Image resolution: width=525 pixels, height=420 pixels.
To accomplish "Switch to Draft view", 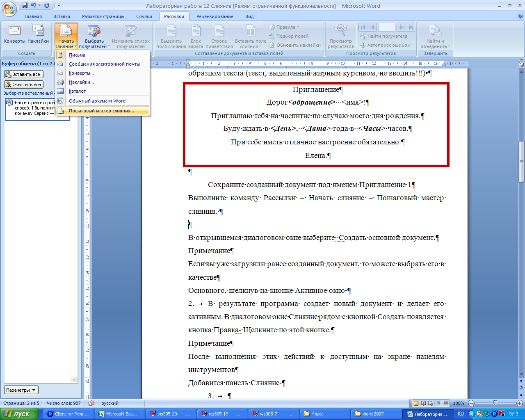I will [x=446, y=403].
